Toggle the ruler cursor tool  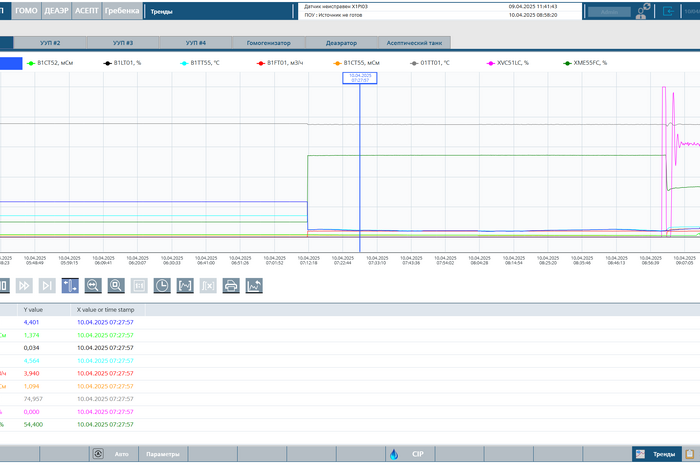pos(70,286)
